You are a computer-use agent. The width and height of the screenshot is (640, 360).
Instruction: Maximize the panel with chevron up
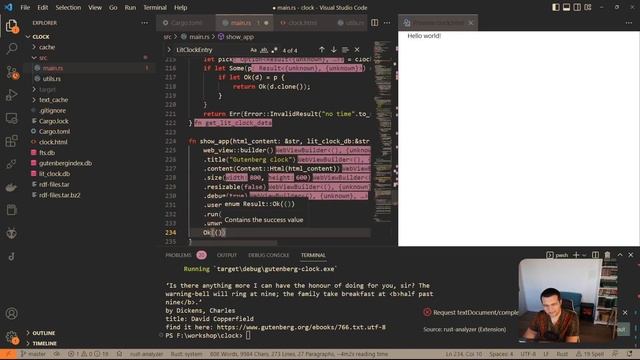pos(620,255)
